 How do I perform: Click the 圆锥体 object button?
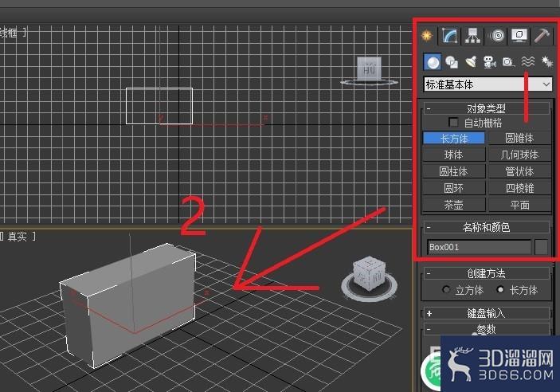[519, 139]
